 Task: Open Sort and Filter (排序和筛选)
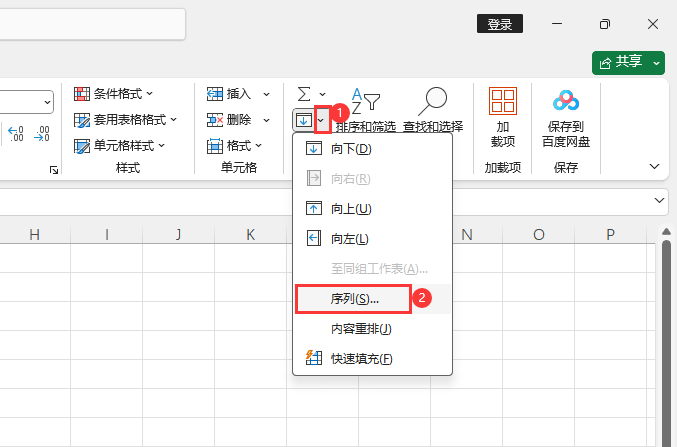tap(365, 110)
